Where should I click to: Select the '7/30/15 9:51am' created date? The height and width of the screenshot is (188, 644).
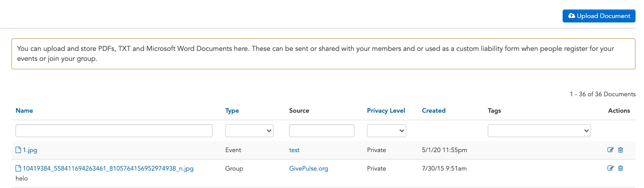click(444, 169)
